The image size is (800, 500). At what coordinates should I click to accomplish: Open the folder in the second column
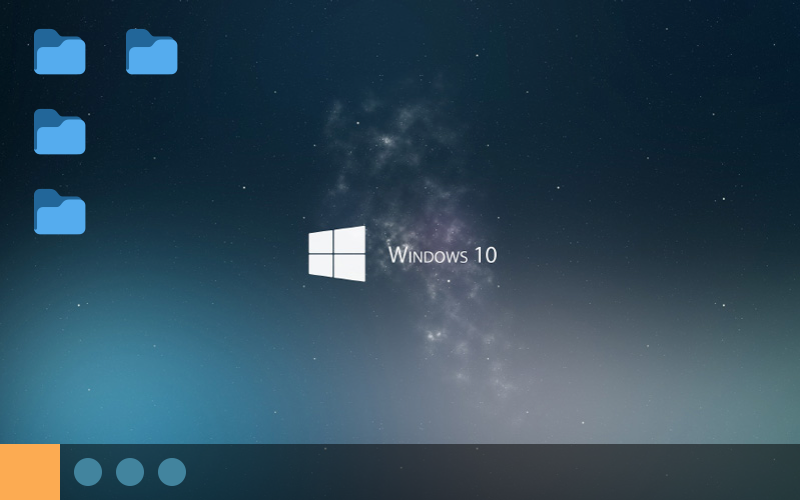152,52
